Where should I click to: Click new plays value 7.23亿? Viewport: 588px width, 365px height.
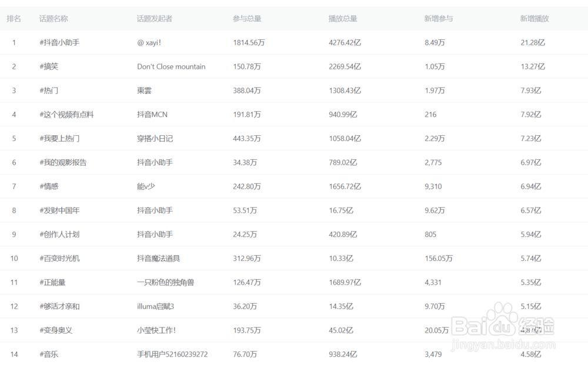click(x=531, y=139)
